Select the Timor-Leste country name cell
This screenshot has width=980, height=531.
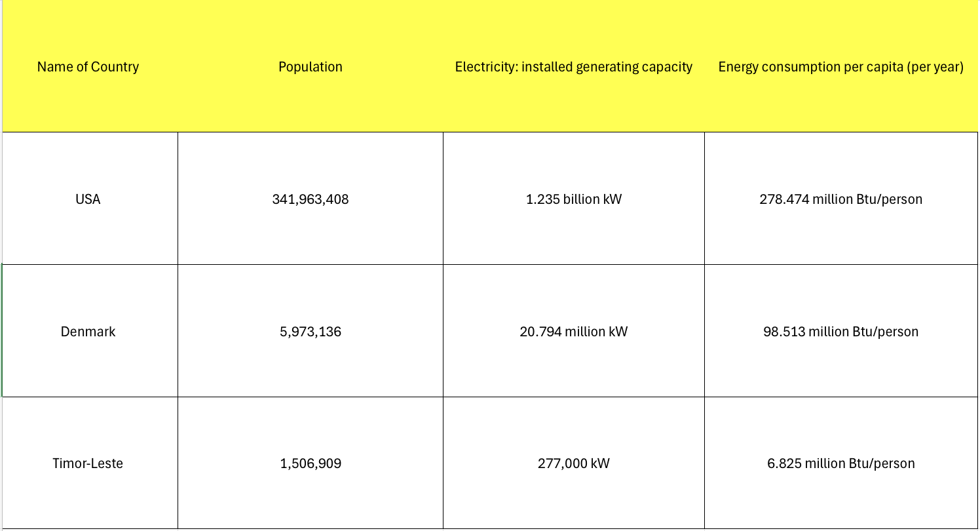88,463
